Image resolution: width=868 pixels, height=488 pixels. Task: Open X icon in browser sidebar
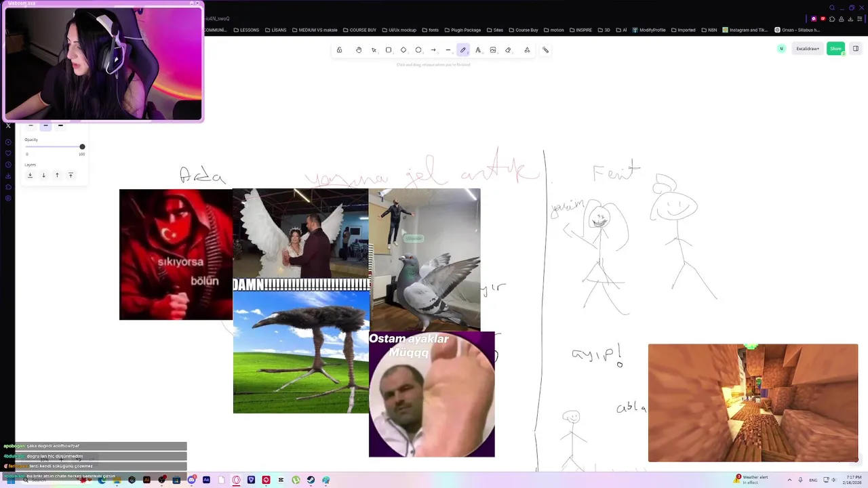[8, 125]
